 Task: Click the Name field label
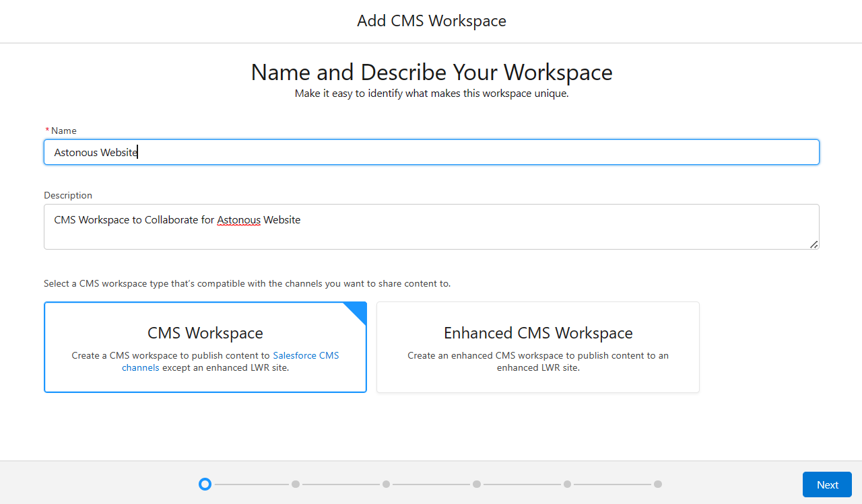pos(63,131)
